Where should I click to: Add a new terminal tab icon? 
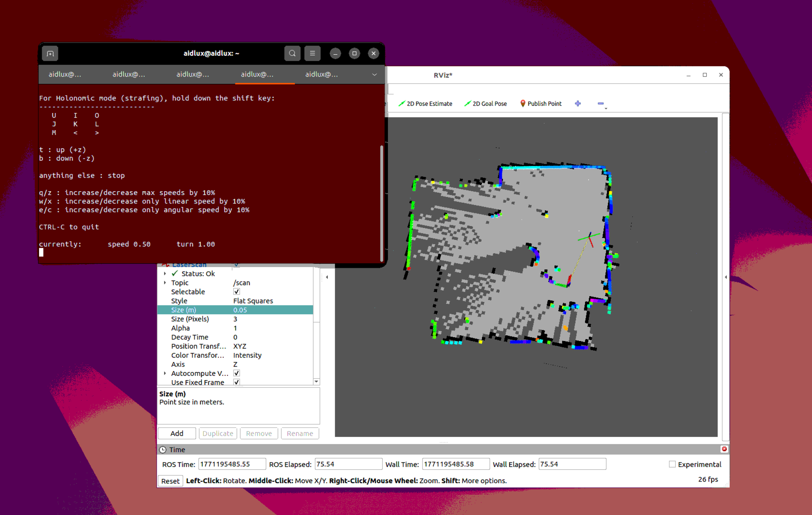[50, 53]
